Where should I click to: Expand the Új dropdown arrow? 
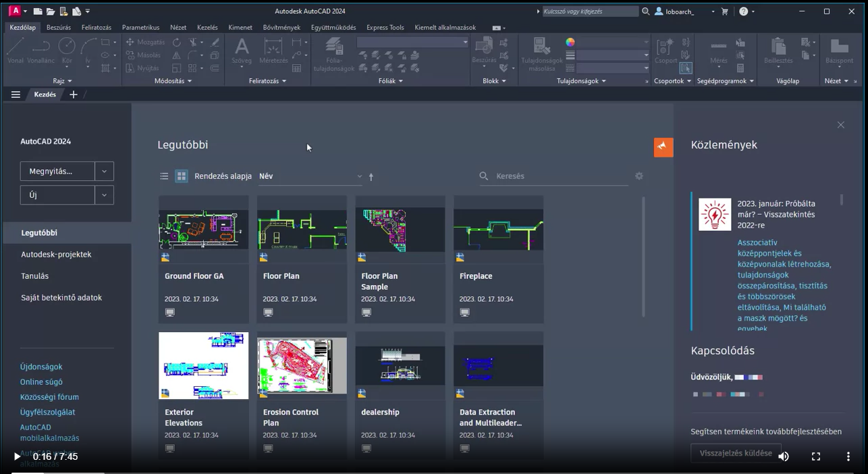pyautogui.click(x=104, y=195)
